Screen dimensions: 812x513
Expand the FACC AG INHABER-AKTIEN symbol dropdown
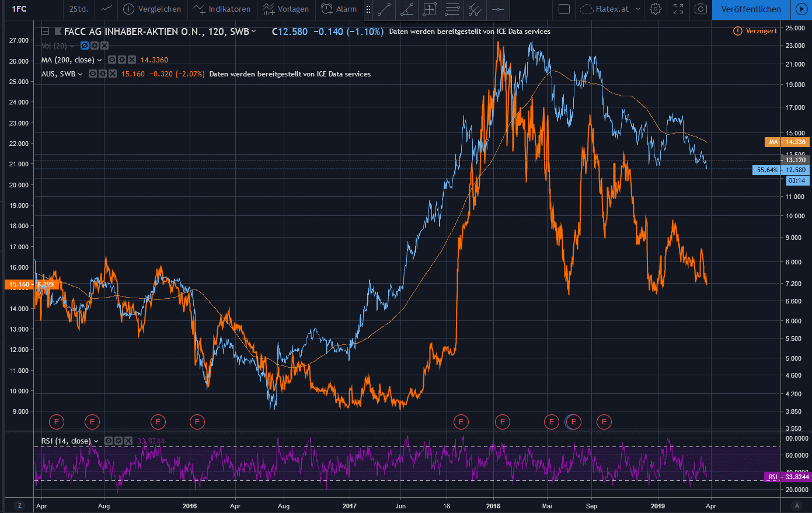(x=253, y=32)
